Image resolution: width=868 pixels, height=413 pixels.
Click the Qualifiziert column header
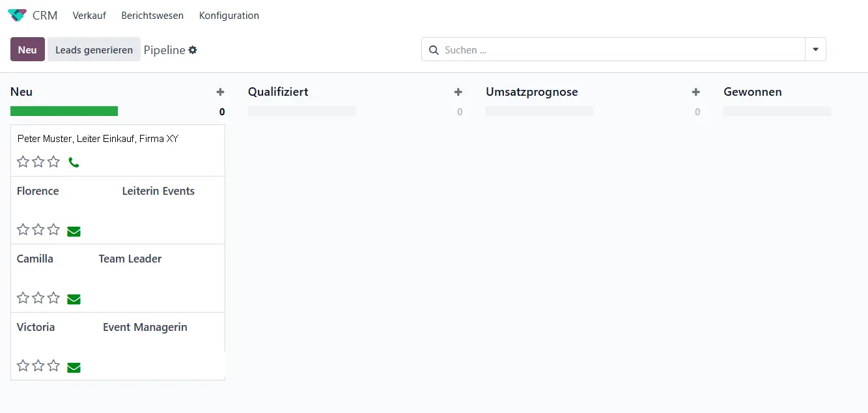(278, 92)
